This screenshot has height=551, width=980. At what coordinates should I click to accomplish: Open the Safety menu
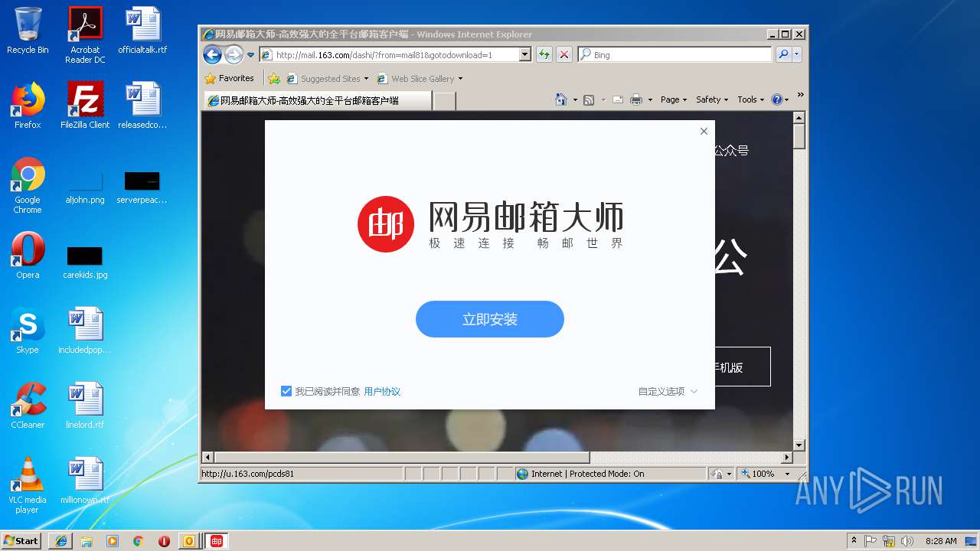pyautogui.click(x=712, y=99)
